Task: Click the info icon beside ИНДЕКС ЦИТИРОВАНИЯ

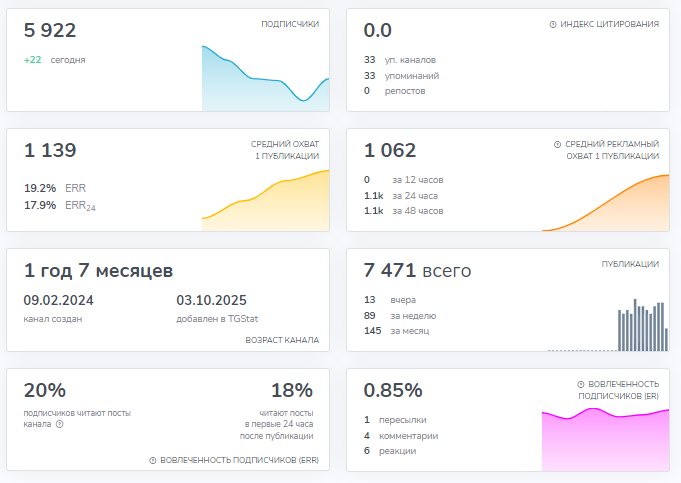Action: tap(553, 24)
